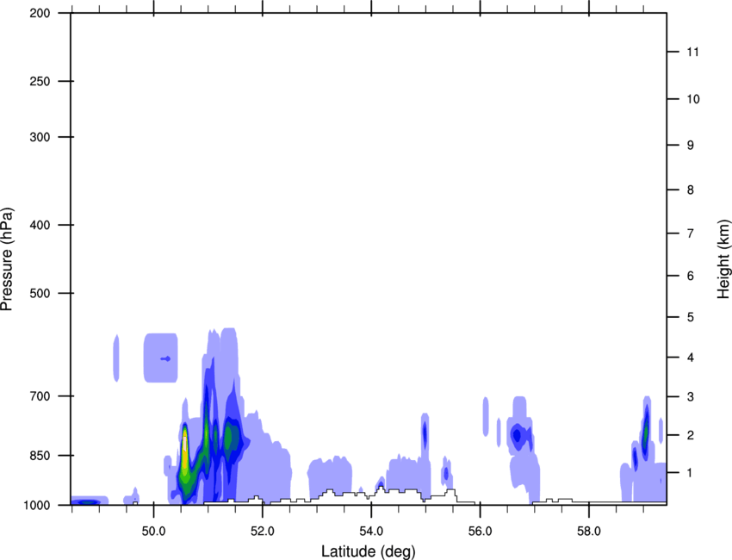This screenshot has width=732, height=560.
Task: Click the dark blue blob near 56.7 latitude
Action: coord(517,435)
